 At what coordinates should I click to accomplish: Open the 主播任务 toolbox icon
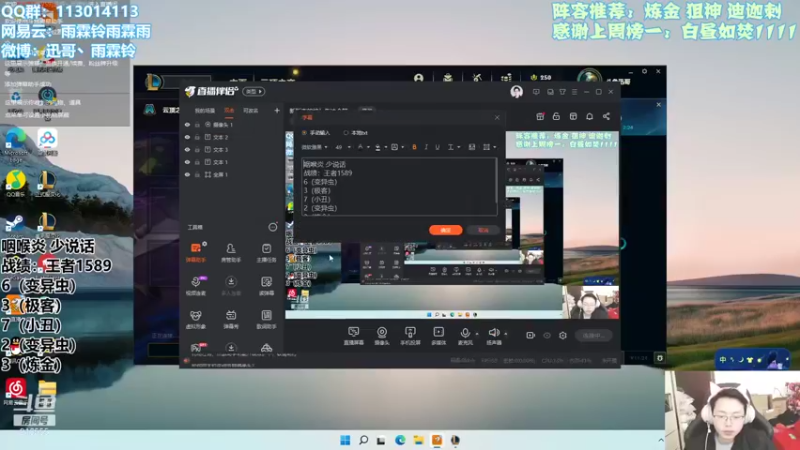click(x=266, y=253)
